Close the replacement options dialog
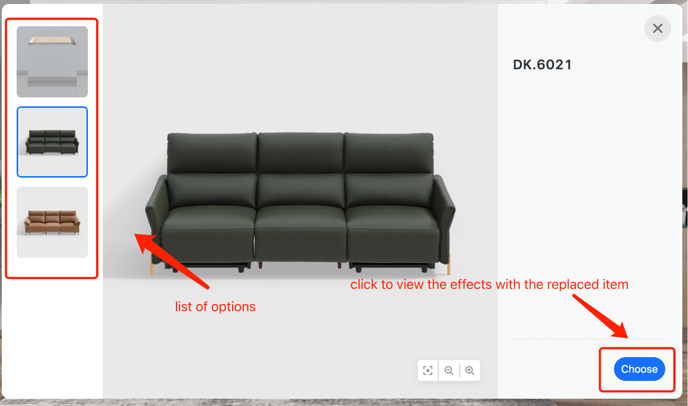Screen dimensions: 688x406 [x=657, y=29]
